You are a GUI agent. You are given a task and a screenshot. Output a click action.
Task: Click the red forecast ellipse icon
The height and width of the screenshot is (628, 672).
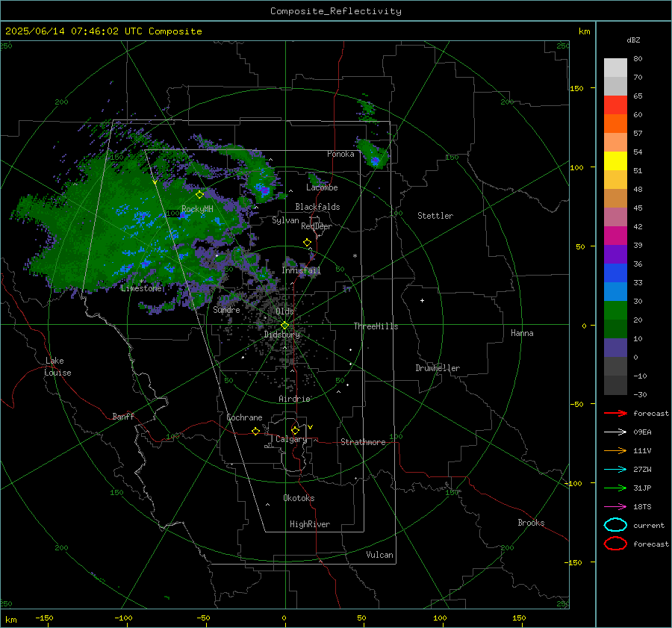coord(615,544)
